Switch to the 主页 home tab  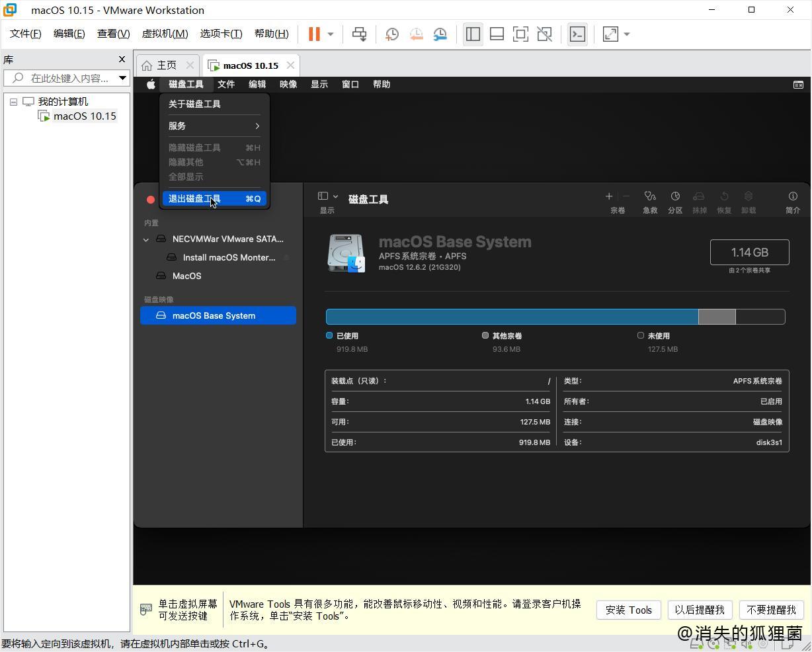tap(167, 65)
